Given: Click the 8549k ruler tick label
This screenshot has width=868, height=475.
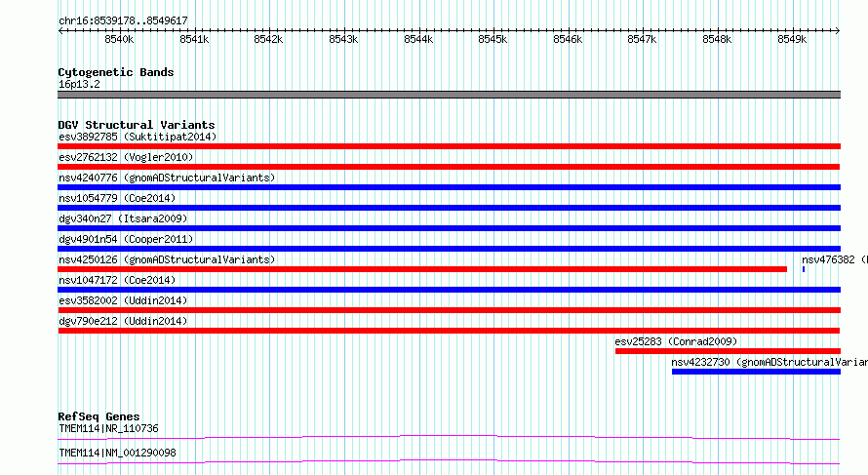Looking at the screenshot, I should click(792, 39).
